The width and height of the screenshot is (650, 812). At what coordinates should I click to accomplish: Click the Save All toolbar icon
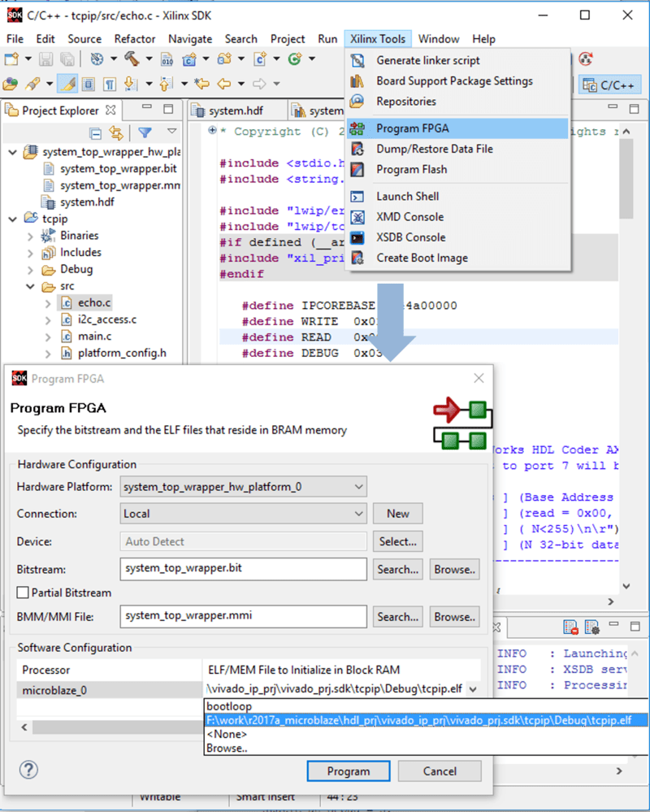(67, 59)
